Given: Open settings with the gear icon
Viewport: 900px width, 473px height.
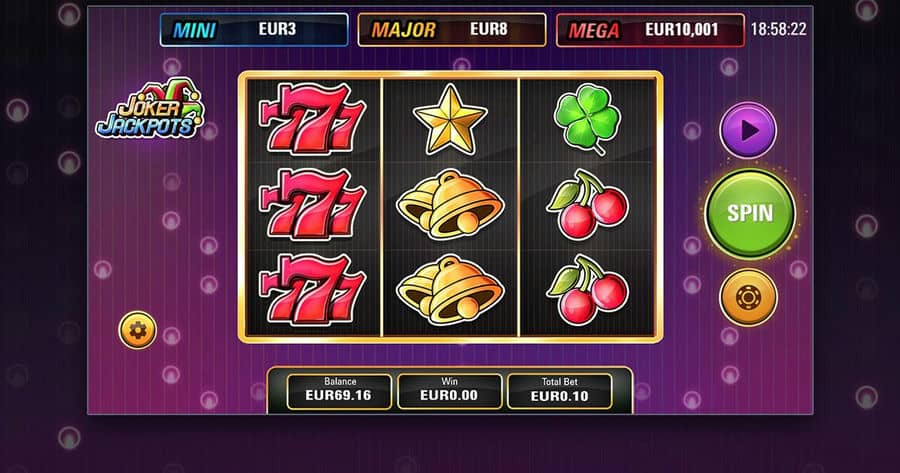Looking at the screenshot, I should pos(138,330).
